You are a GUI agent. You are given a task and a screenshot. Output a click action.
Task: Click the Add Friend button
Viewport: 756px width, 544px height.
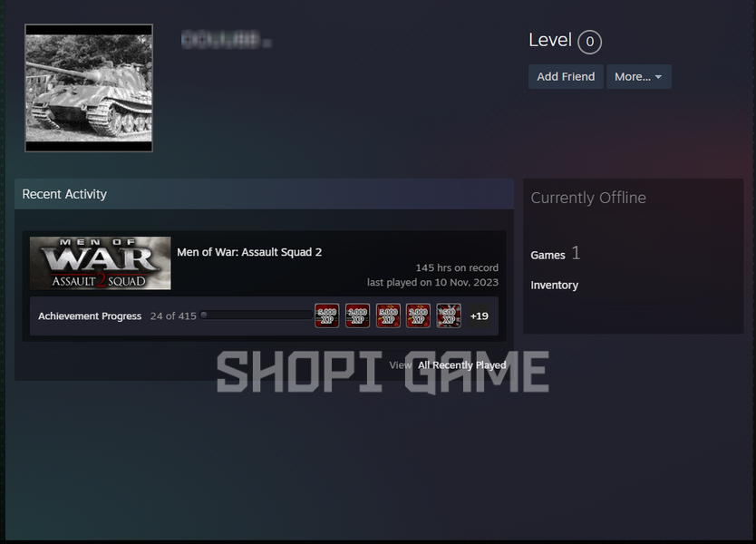[x=566, y=77]
